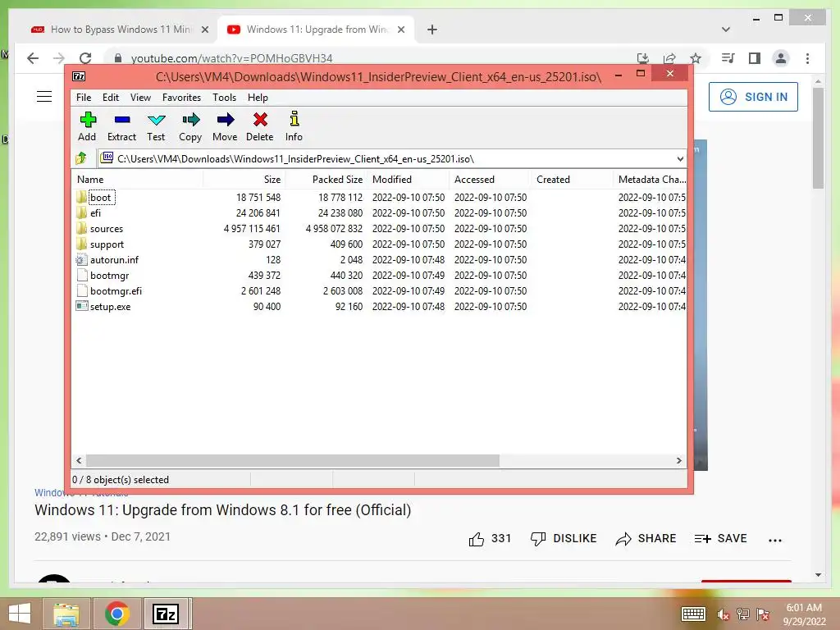Open the Help menu in 7-Zip

coord(258,98)
